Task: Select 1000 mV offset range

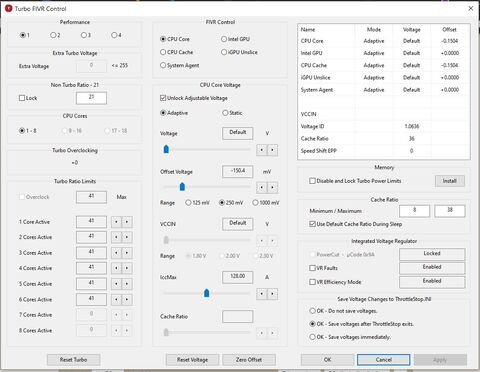Action: pyautogui.click(x=266, y=203)
